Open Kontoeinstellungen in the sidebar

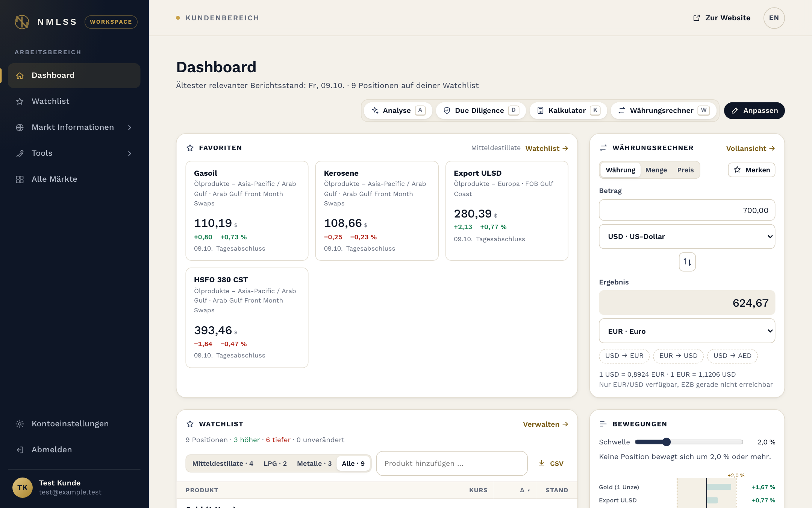tap(74, 424)
